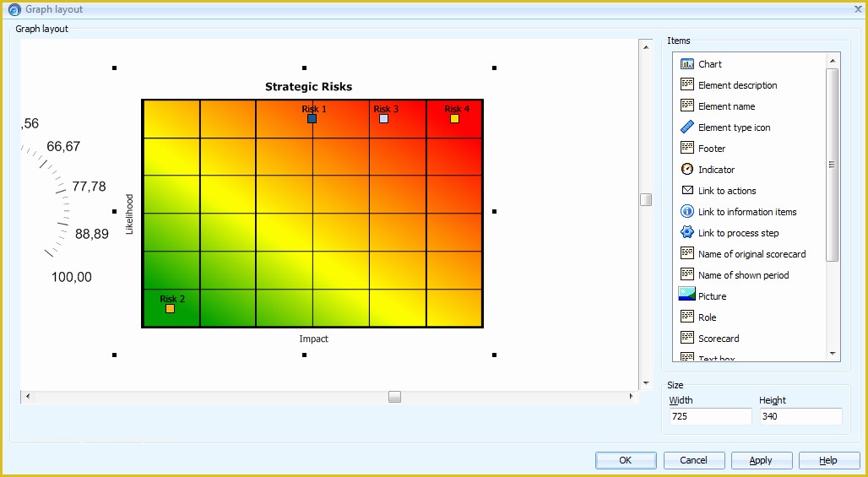Click the 66,67 gauge value
The height and width of the screenshot is (477, 868).
[x=63, y=147]
